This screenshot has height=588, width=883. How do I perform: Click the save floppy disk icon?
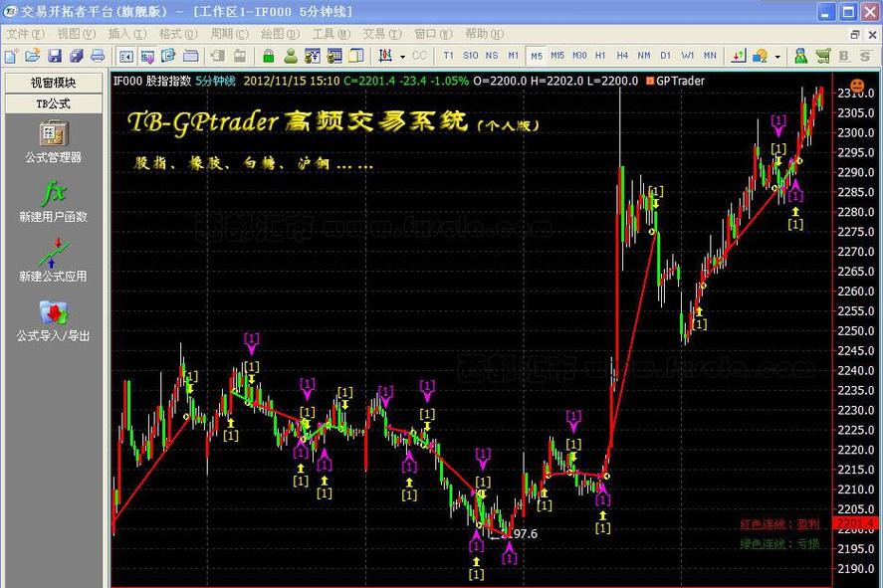(x=55, y=56)
